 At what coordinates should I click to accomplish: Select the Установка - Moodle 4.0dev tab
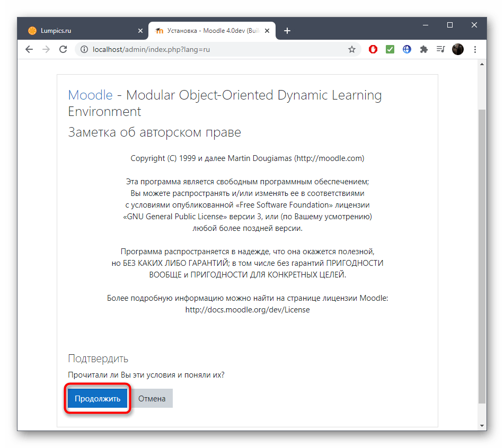click(x=212, y=31)
